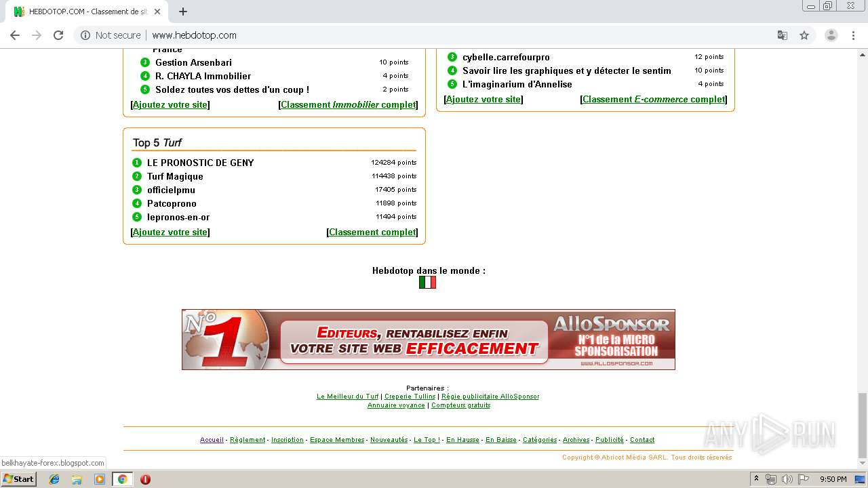Open Le Top ! in footer menu
The image size is (868, 488).
pyautogui.click(x=427, y=440)
